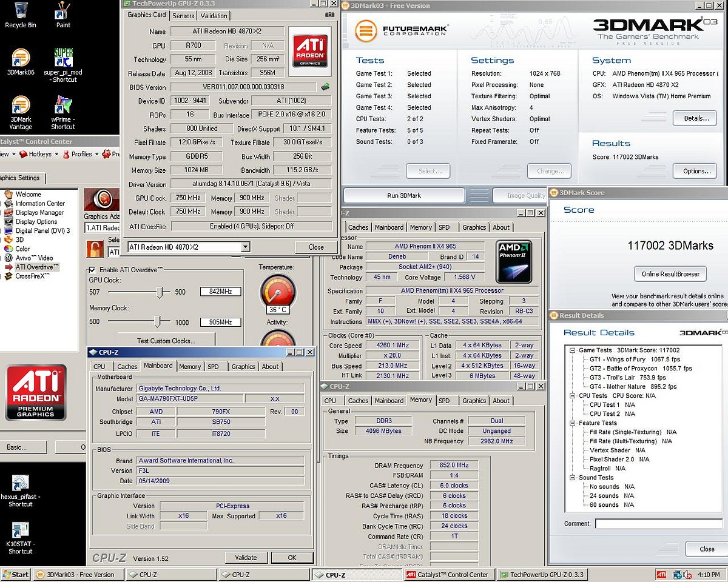728x582 pixels.
Task: Click Run 3DMark button
Action: (404, 195)
